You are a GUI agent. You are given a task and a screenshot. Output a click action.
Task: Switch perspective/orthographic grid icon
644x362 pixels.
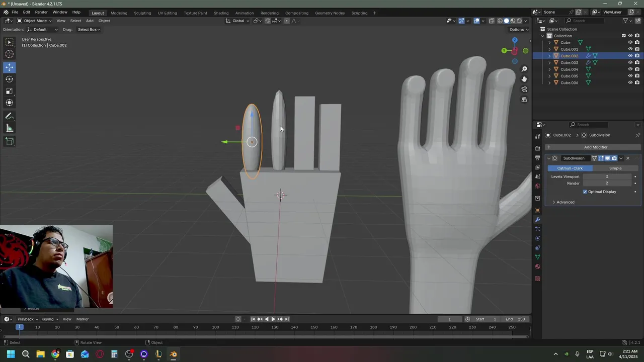point(524,100)
